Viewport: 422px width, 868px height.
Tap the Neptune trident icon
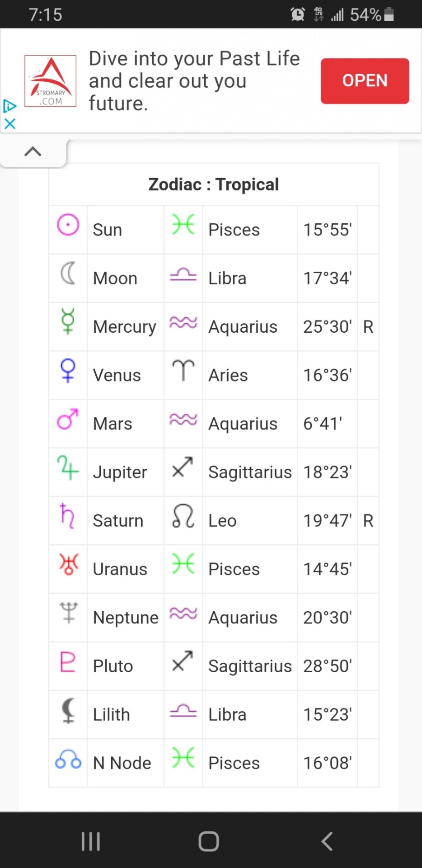click(68, 613)
